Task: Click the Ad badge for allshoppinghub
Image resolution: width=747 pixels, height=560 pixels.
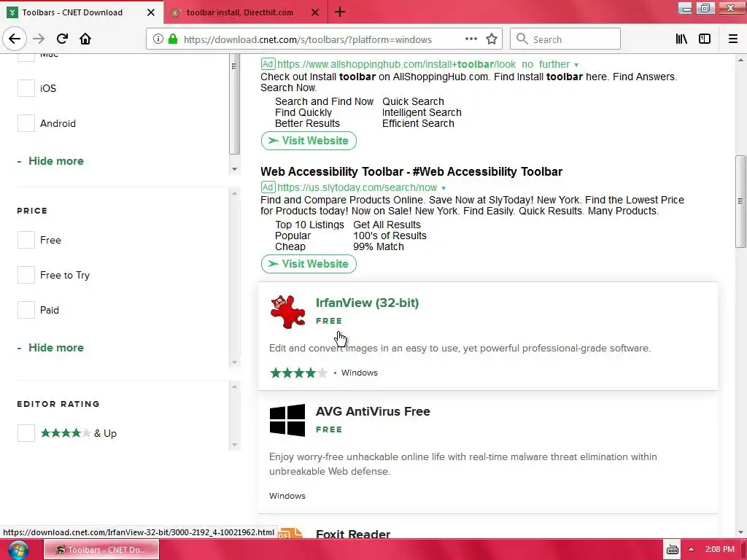Action: 268,64
